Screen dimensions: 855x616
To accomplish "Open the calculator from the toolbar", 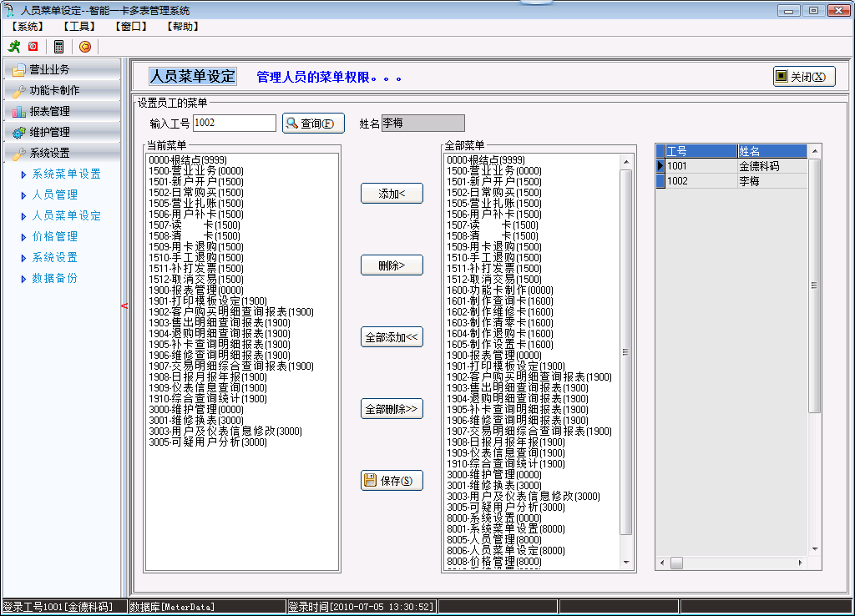I will pos(59,47).
